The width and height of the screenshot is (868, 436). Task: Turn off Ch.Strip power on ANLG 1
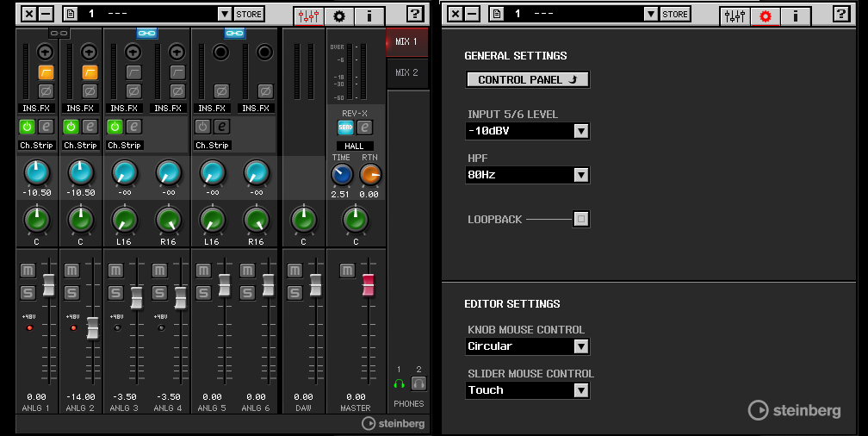click(x=28, y=127)
